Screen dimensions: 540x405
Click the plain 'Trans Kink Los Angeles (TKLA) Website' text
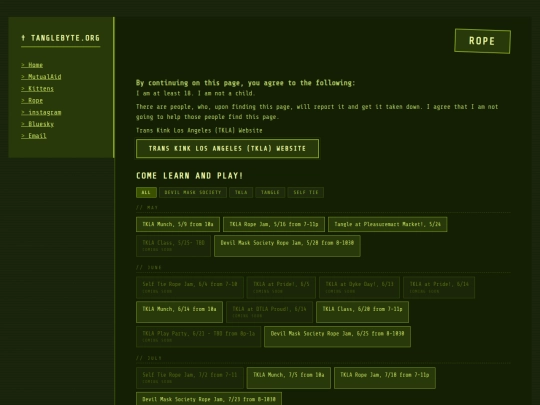(x=199, y=131)
